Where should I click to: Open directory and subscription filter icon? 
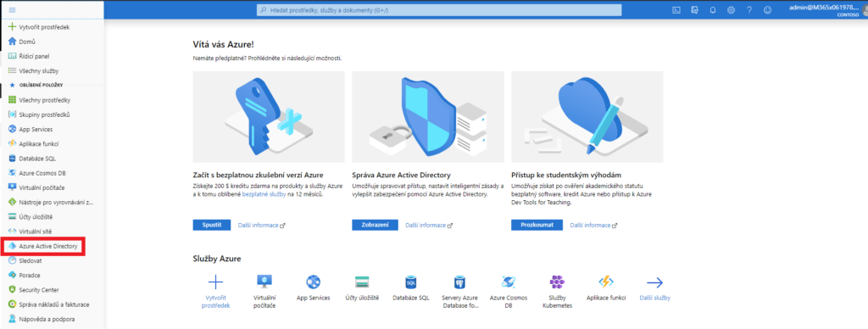(694, 10)
